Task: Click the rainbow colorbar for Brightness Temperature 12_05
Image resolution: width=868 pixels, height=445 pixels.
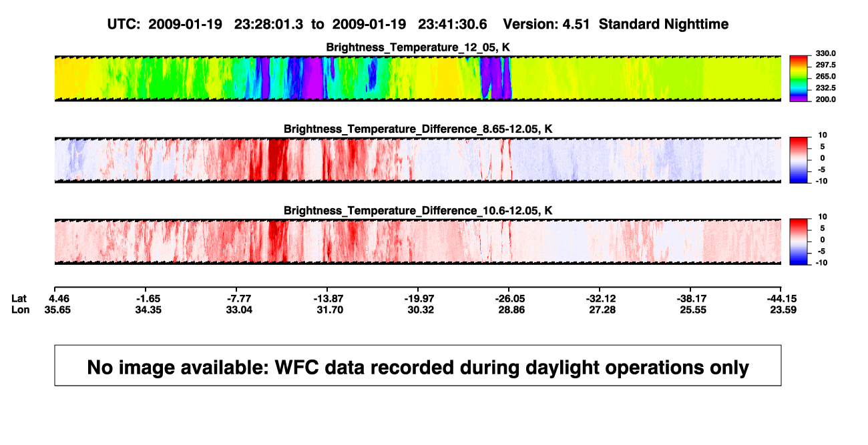Action: click(799, 78)
